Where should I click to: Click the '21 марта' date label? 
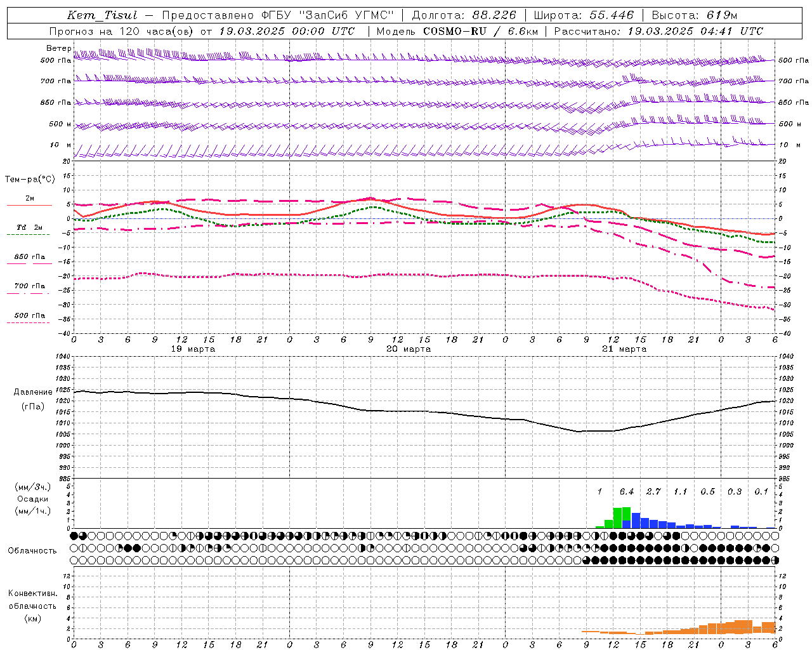click(x=624, y=349)
